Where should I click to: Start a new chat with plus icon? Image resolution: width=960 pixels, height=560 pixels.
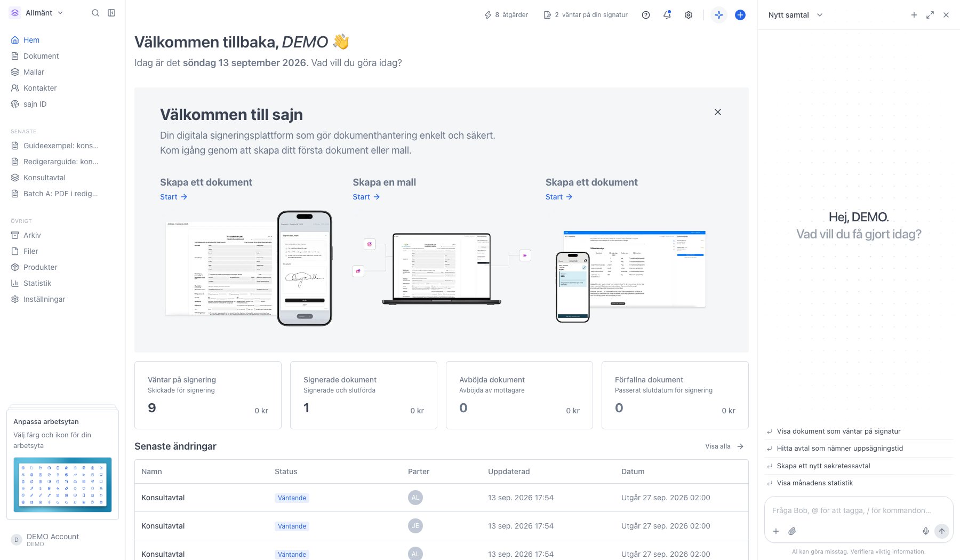914,15
